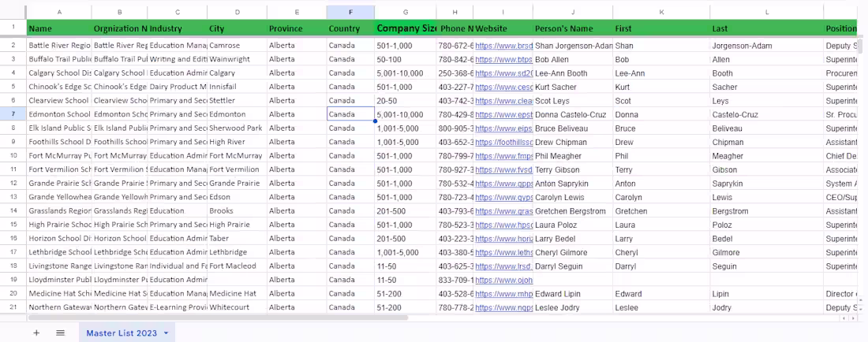The image size is (868, 342).
Task: Select column G header
Action: coord(406,12)
